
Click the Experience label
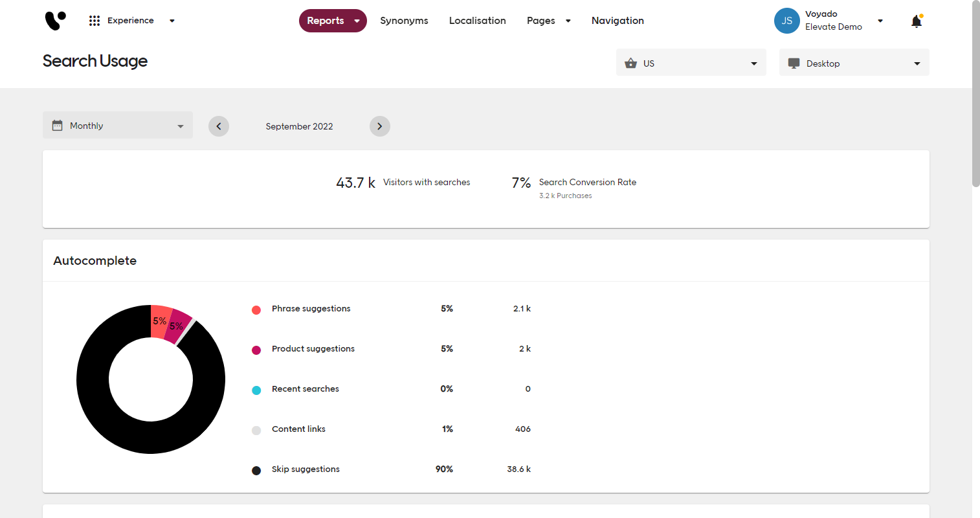click(x=131, y=21)
